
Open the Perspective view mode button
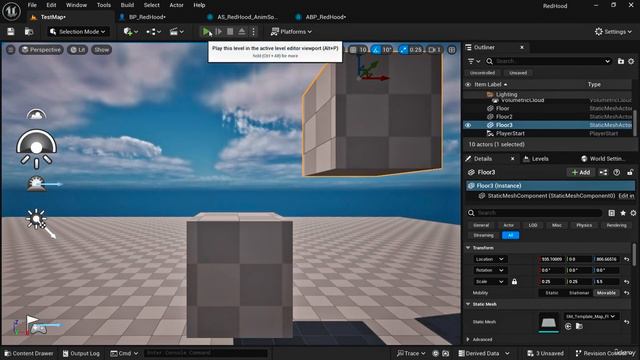(41, 50)
